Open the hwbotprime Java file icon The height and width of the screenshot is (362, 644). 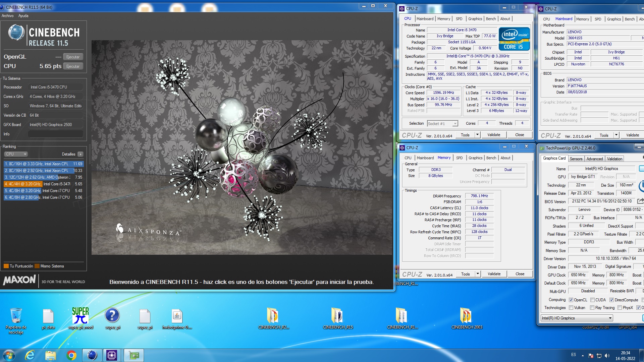[177, 318]
